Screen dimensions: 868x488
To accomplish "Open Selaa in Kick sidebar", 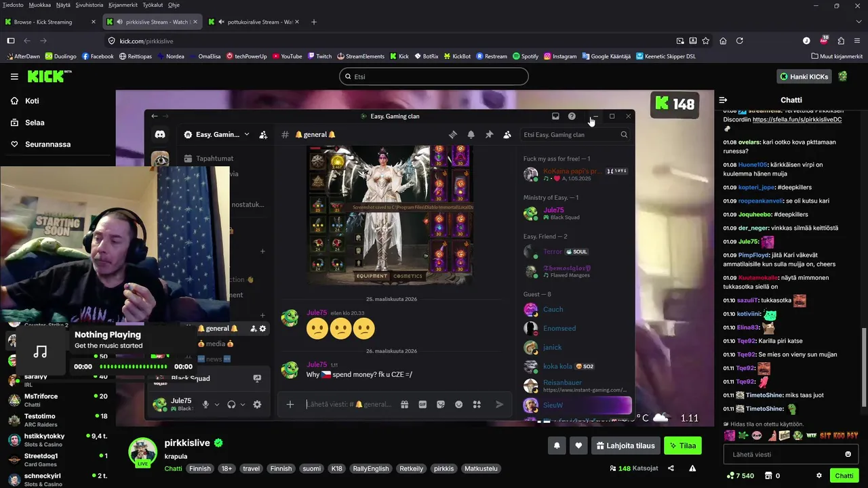I will pos(28,123).
